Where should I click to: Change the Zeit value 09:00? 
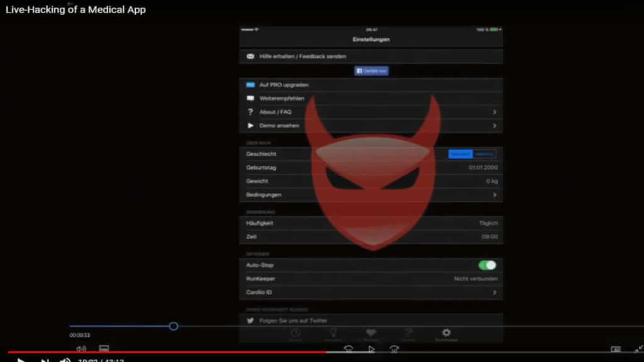click(489, 236)
